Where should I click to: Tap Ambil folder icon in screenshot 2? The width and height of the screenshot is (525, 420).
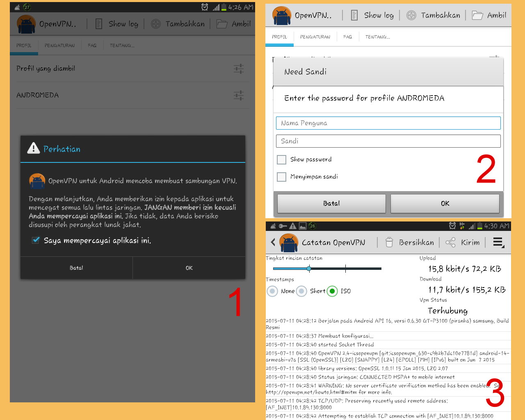pos(477,15)
